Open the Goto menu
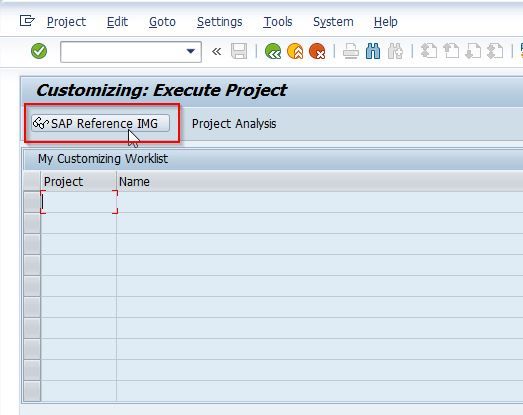The height and width of the screenshot is (415, 523). click(162, 22)
